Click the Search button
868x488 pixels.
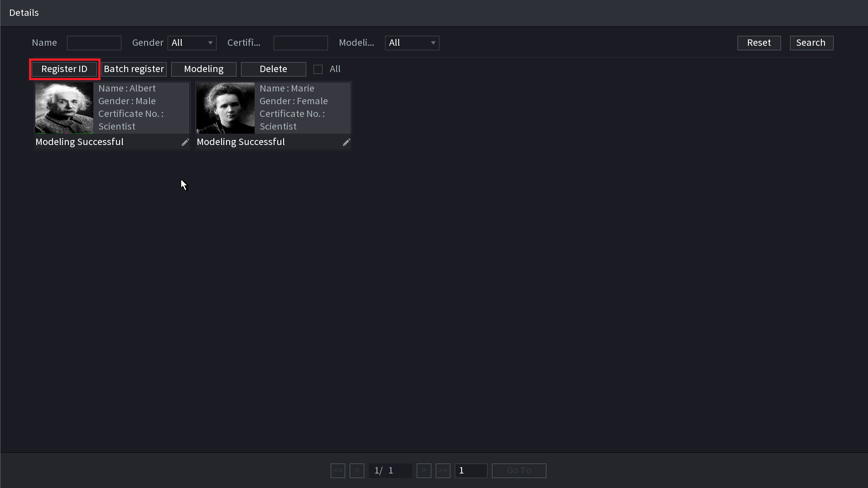coord(812,43)
